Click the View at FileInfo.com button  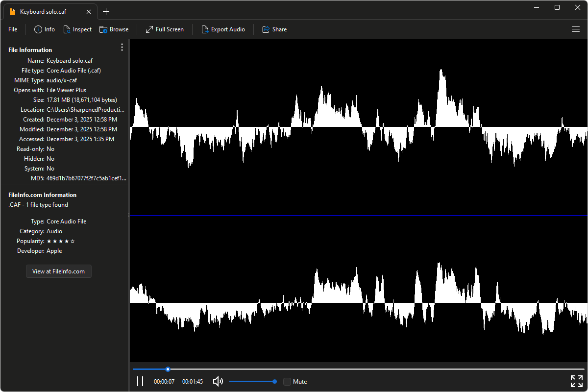coord(58,271)
